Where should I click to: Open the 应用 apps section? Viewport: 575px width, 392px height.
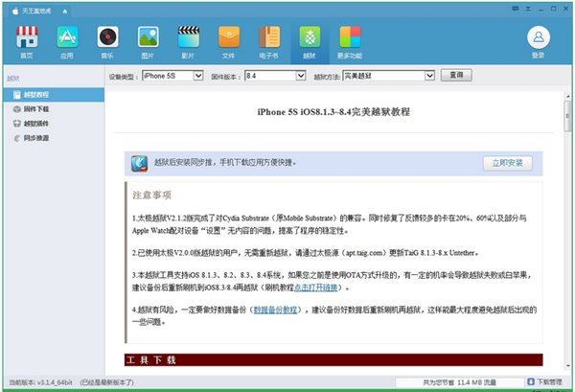[x=67, y=40]
